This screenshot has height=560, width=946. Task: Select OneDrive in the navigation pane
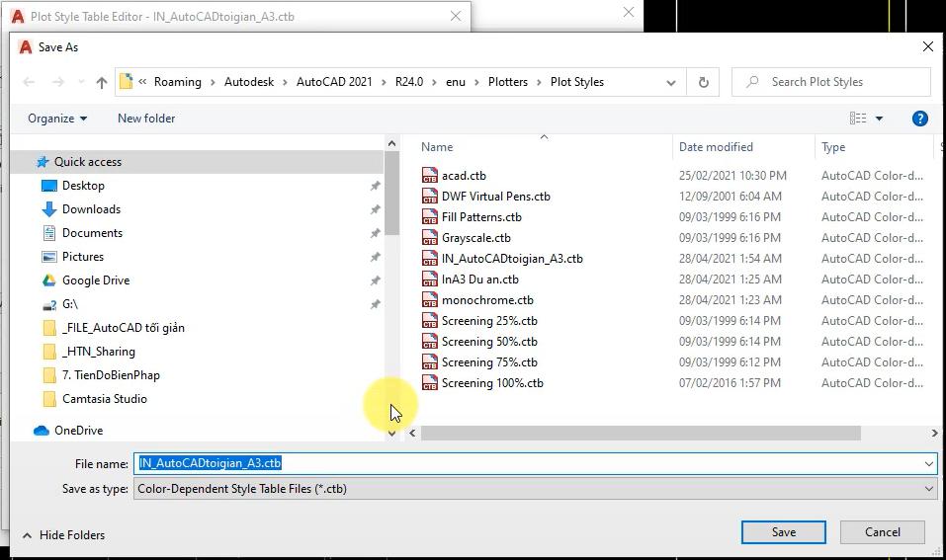(x=78, y=431)
